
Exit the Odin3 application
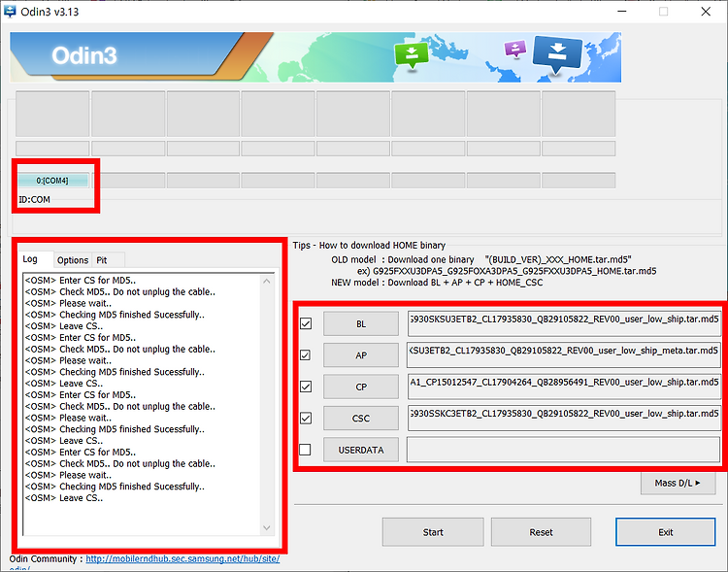[665, 532]
